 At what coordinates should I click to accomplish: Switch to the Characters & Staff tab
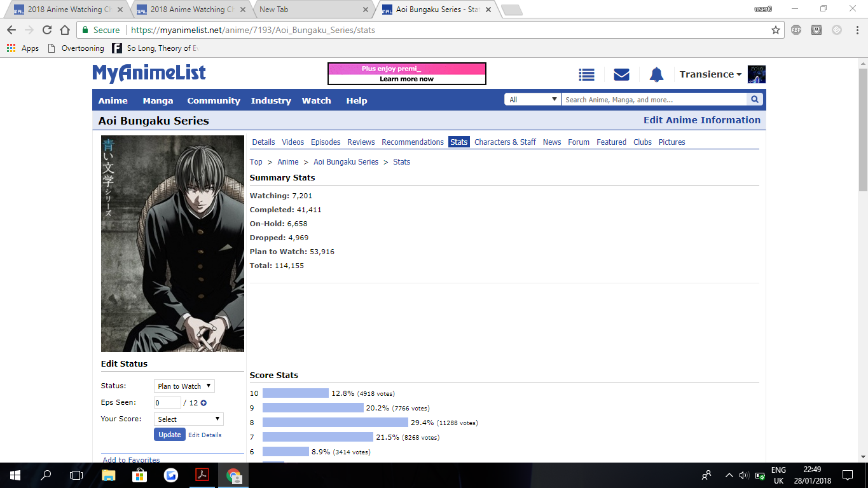point(506,142)
